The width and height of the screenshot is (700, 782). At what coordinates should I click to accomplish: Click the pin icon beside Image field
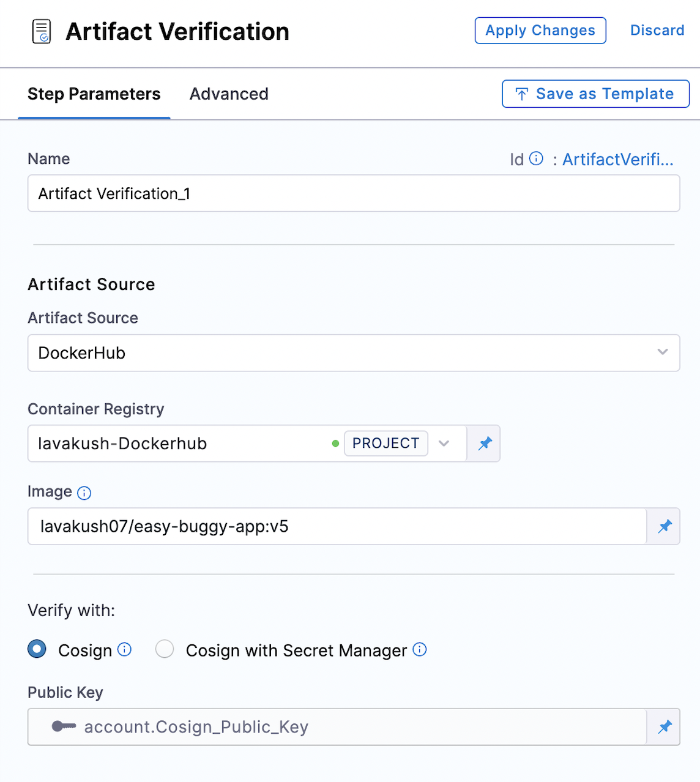point(665,526)
